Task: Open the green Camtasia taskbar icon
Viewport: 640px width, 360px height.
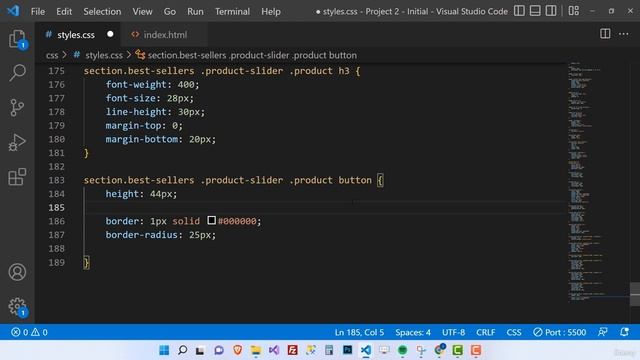Action: (458, 350)
